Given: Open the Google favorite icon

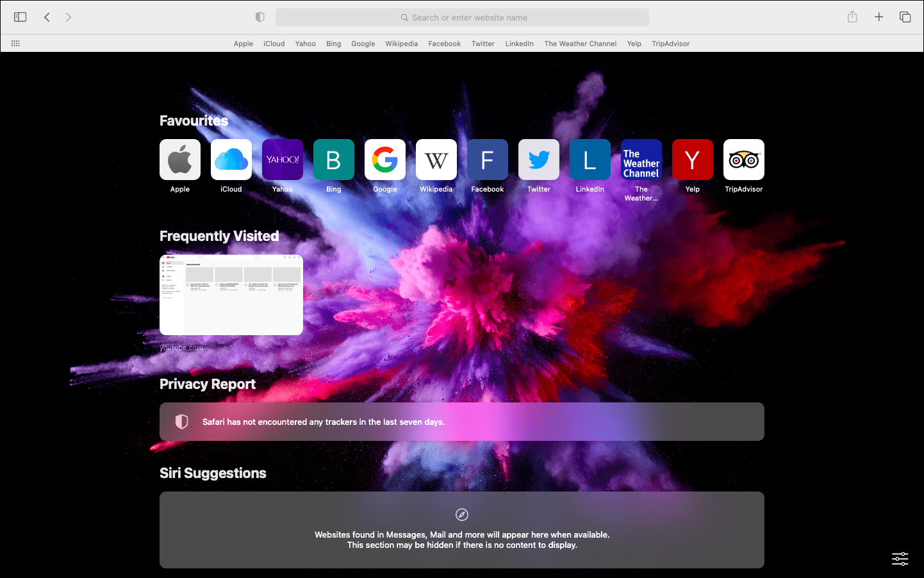Looking at the screenshot, I should pyautogui.click(x=384, y=160).
